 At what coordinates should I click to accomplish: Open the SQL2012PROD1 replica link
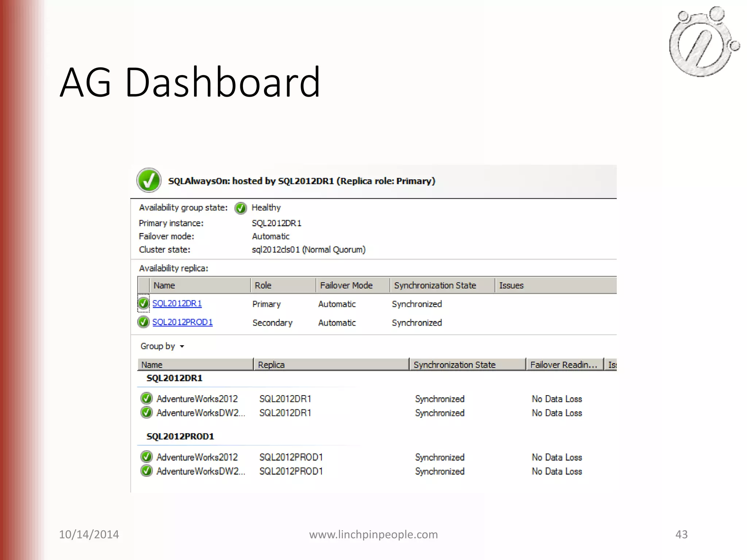(182, 322)
